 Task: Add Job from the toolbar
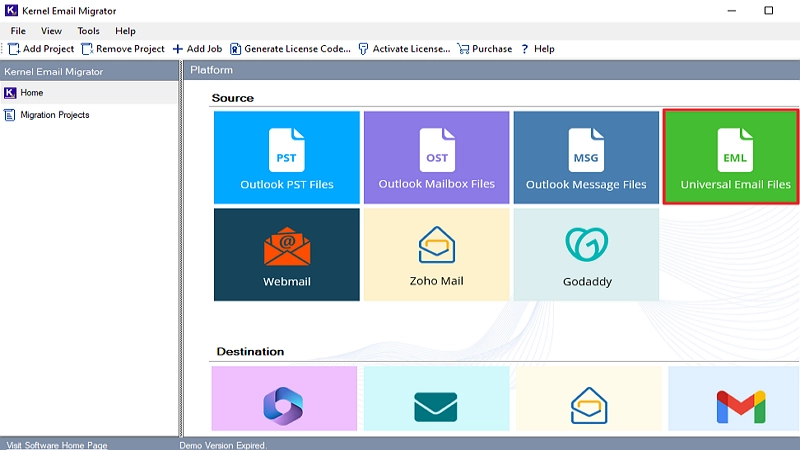click(x=197, y=49)
